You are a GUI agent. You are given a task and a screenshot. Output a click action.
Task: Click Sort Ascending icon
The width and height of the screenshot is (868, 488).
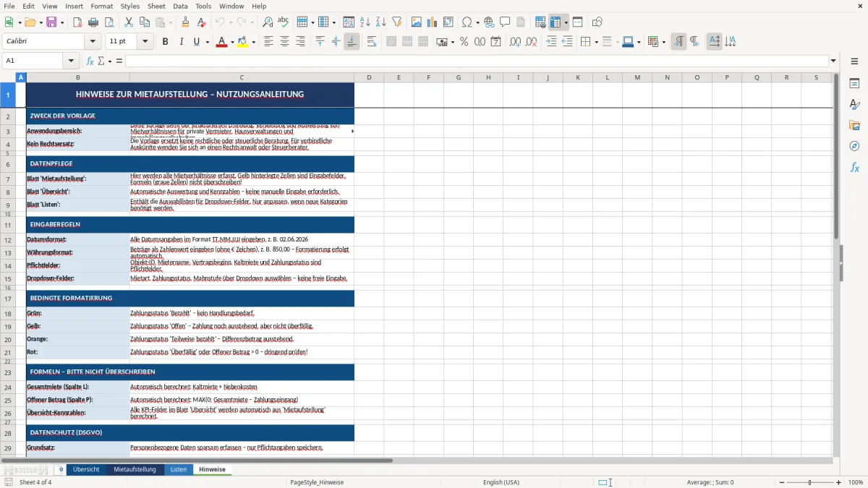(x=365, y=22)
